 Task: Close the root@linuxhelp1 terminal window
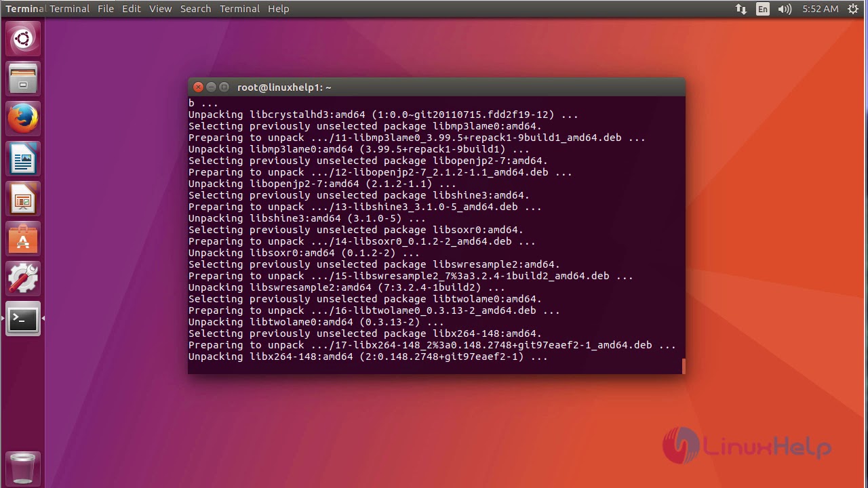pyautogui.click(x=198, y=87)
